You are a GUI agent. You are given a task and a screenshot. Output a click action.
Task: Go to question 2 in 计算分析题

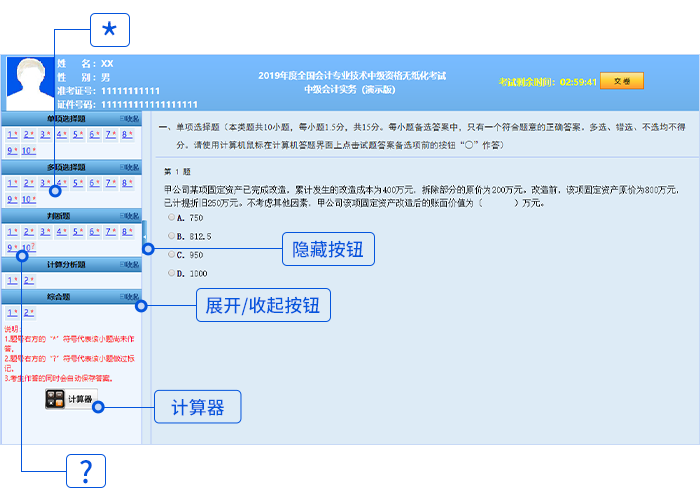pos(28,281)
